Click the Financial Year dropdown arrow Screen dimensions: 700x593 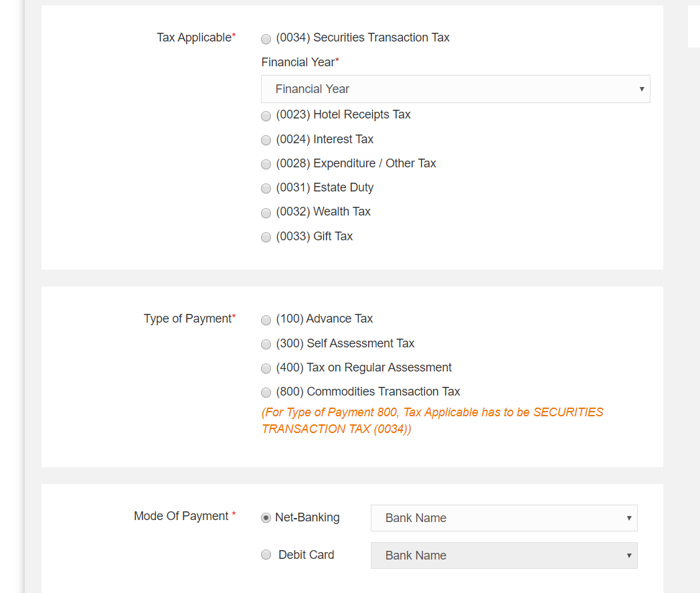coord(641,88)
